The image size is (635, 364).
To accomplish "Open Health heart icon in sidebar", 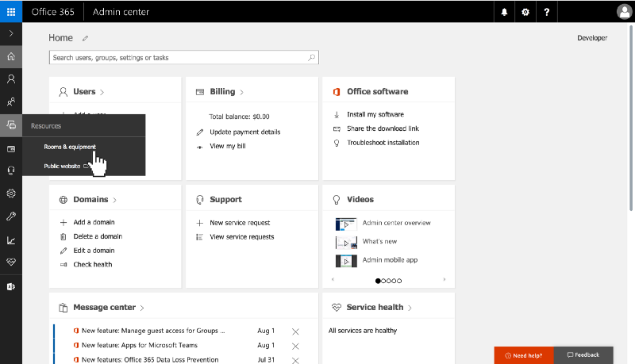I will [11, 262].
